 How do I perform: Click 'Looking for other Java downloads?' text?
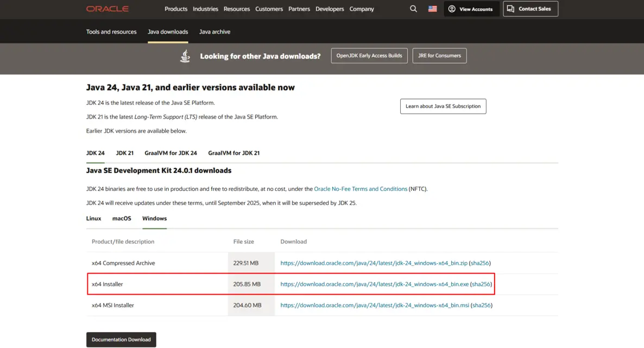[261, 56]
